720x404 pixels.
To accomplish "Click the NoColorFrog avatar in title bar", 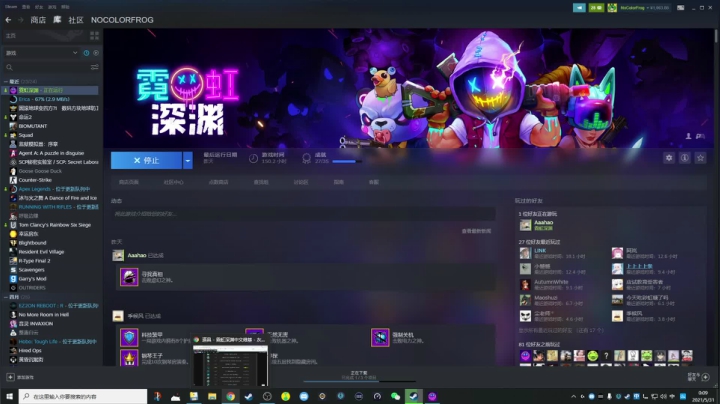I will pos(612,8).
